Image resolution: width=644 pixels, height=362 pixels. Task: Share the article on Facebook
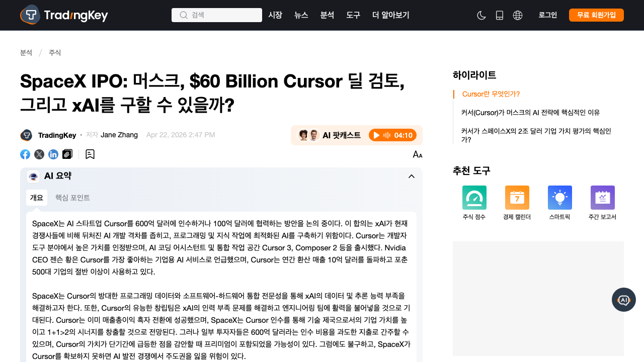[25, 154]
